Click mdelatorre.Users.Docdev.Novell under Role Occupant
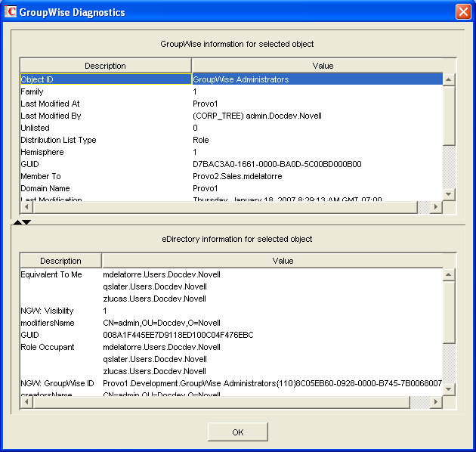Viewport: 476px width, 452px height. coord(162,347)
